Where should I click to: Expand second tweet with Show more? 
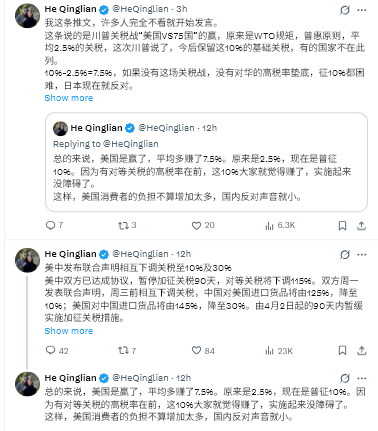point(69,331)
